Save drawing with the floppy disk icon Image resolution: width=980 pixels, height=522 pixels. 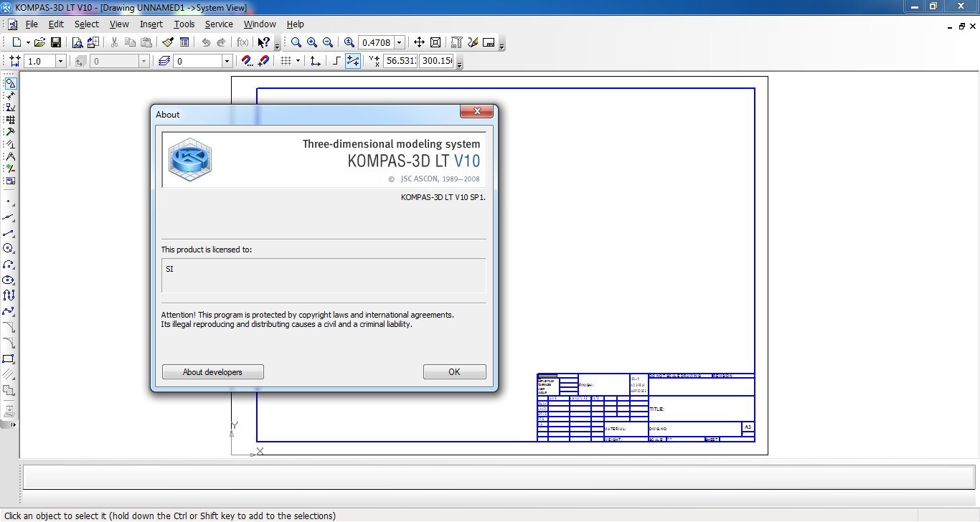(56, 42)
